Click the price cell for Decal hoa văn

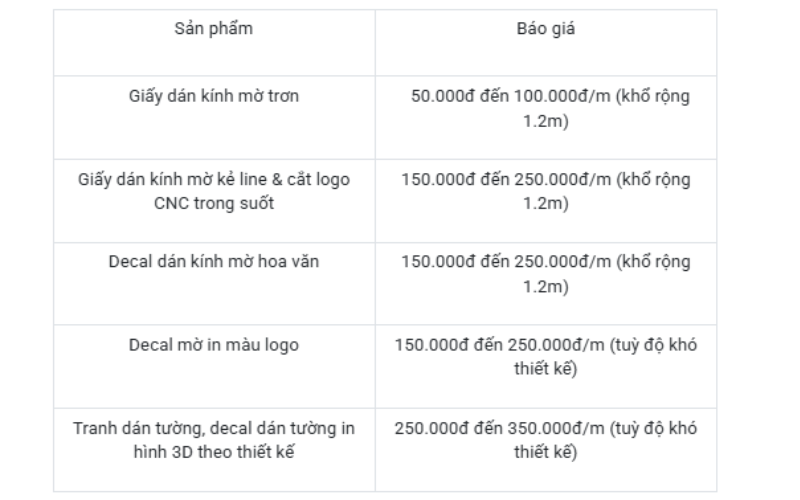[x=545, y=274]
